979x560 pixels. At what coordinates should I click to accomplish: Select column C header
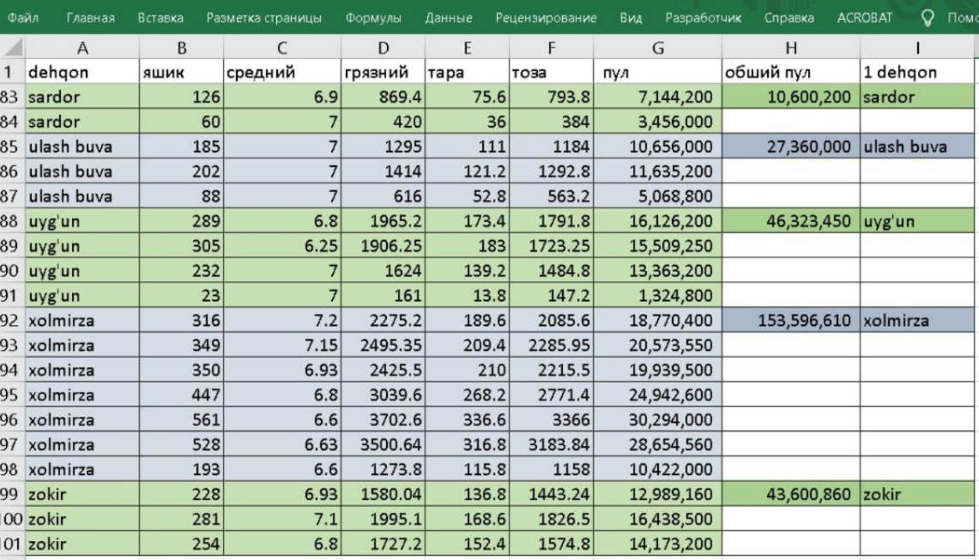click(x=281, y=47)
